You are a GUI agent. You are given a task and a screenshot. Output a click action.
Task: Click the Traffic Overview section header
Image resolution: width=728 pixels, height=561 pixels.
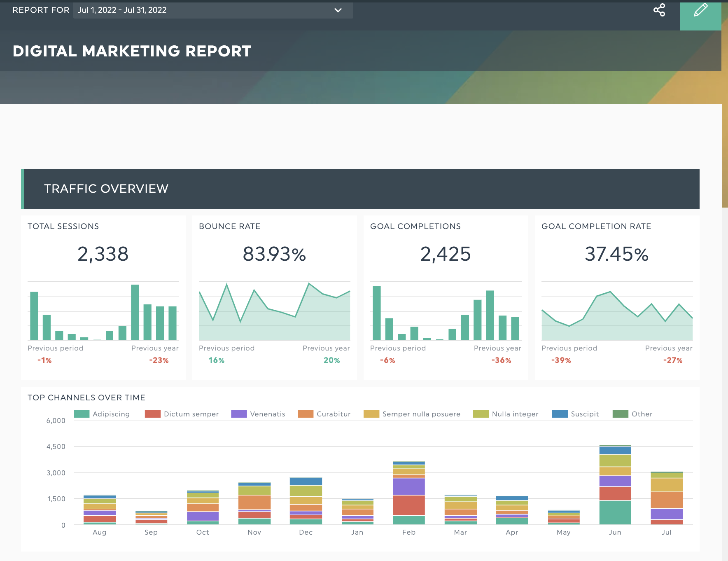click(x=360, y=189)
